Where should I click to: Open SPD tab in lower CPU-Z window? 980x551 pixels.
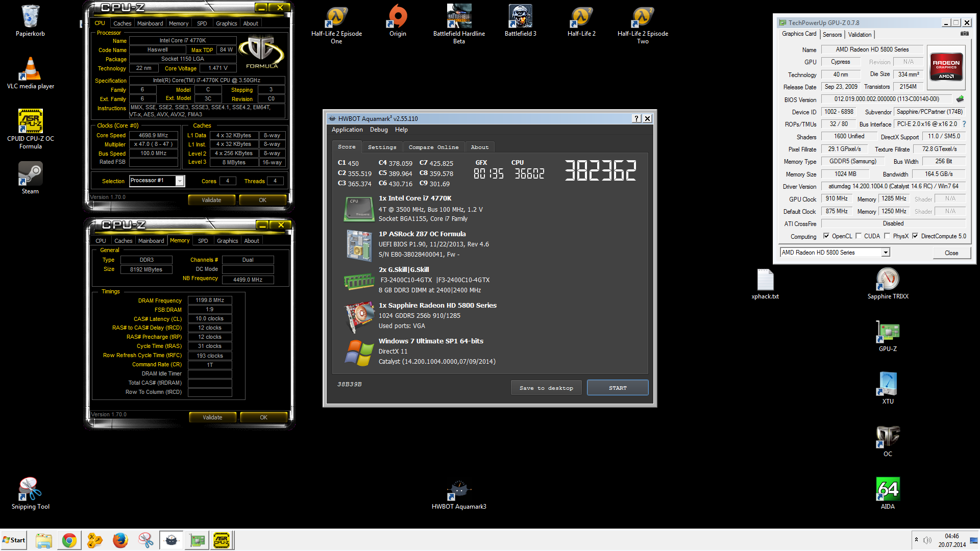point(203,241)
